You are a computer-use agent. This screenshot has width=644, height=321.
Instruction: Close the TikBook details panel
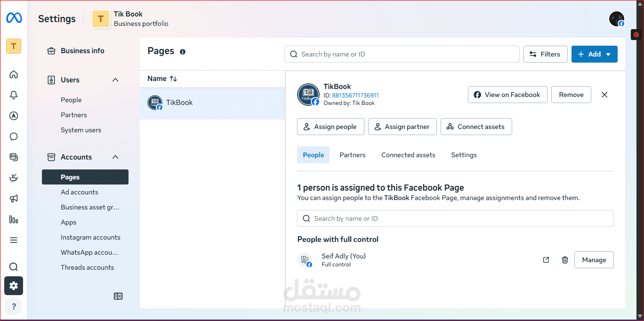[x=604, y=95]
